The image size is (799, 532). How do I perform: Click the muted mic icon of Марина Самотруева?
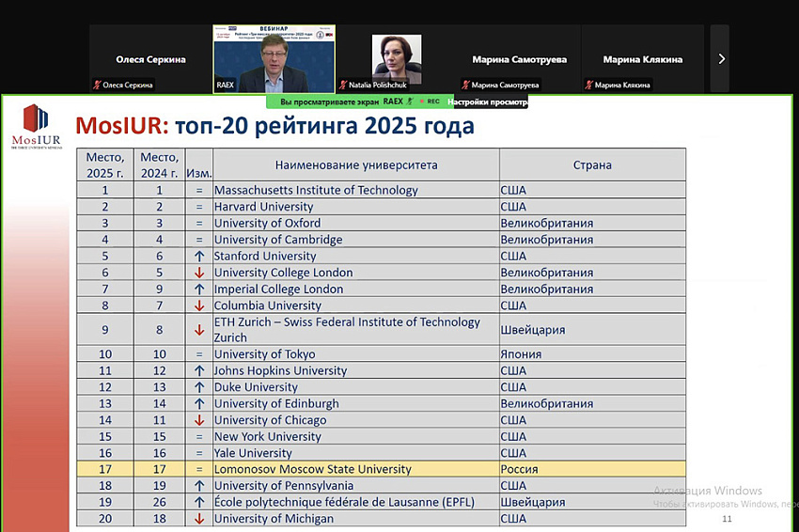click(466, 86)
